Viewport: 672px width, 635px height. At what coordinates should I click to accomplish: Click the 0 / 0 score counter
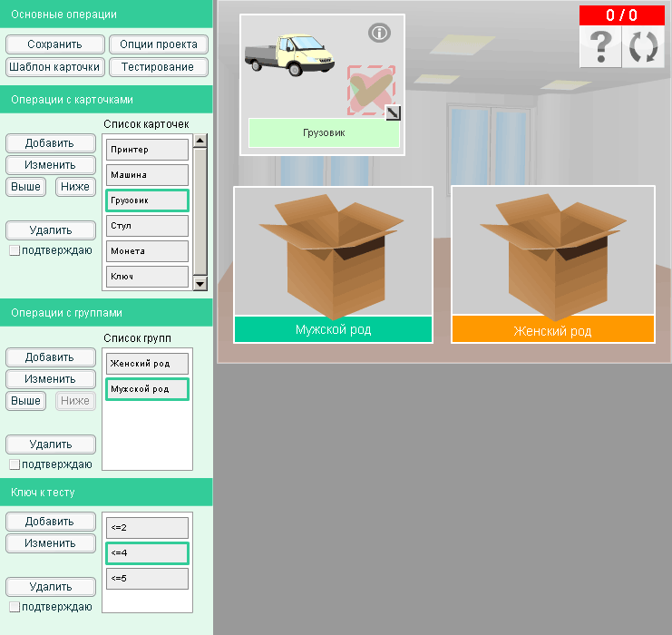pyautogui.click(x=622, y=15)
